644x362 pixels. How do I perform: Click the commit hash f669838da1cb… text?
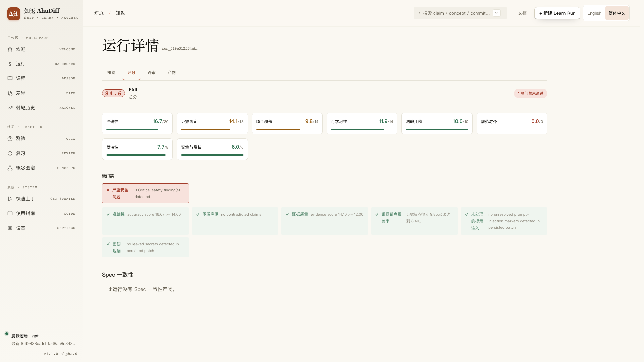(49, 344)
